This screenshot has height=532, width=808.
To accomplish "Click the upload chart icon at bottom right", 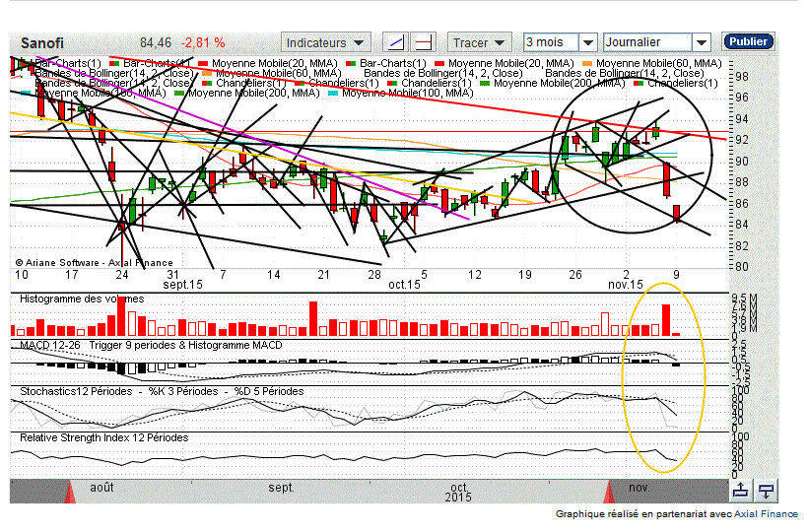I will 740,491.
